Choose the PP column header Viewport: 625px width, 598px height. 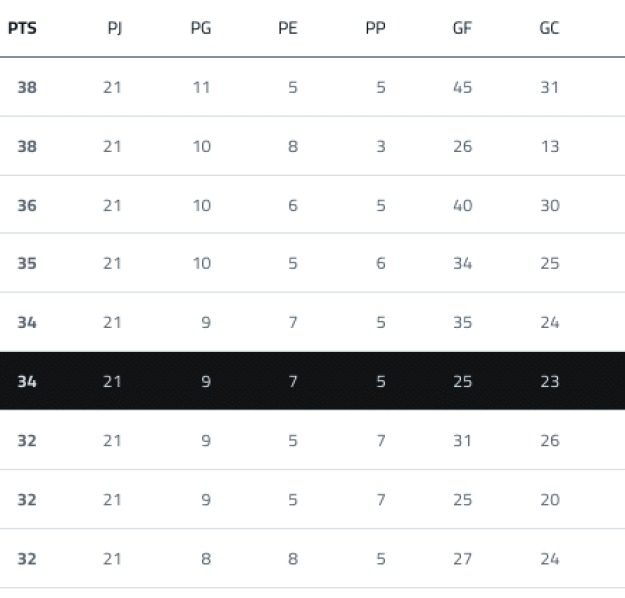pyautogui.click(x=376, y=28)
